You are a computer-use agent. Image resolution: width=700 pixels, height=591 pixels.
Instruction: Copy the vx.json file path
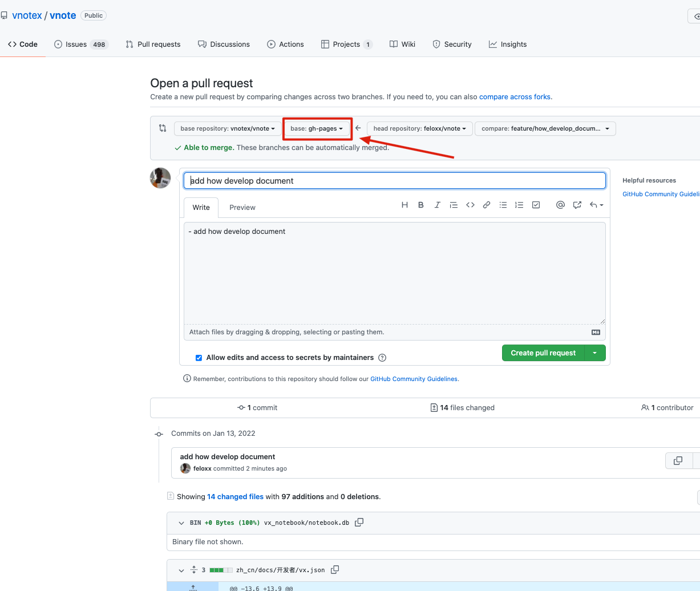335,569
